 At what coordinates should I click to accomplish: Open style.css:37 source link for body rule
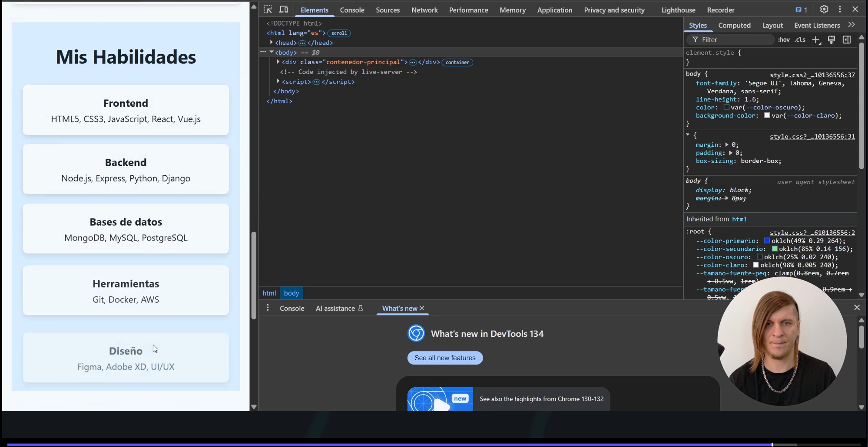[812, 75]
